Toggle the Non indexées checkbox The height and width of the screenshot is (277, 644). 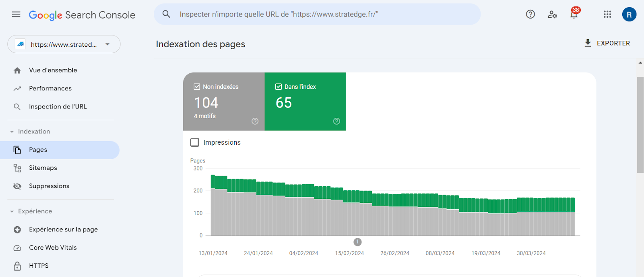(x=197, y=87)
